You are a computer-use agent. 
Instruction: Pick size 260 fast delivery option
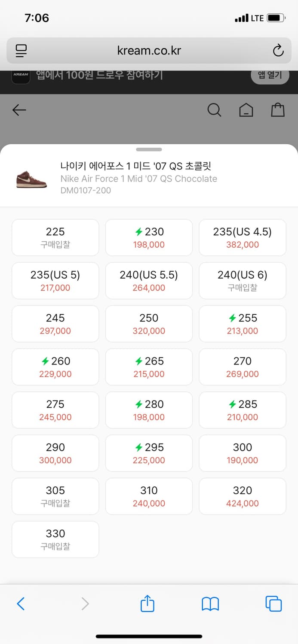click(x=55, y=367)
